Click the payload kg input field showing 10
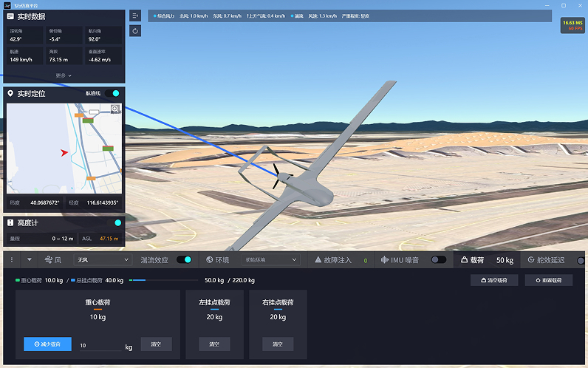Image resolution: width=588 pixels, height=368 pixels. [x=100, y=346]
